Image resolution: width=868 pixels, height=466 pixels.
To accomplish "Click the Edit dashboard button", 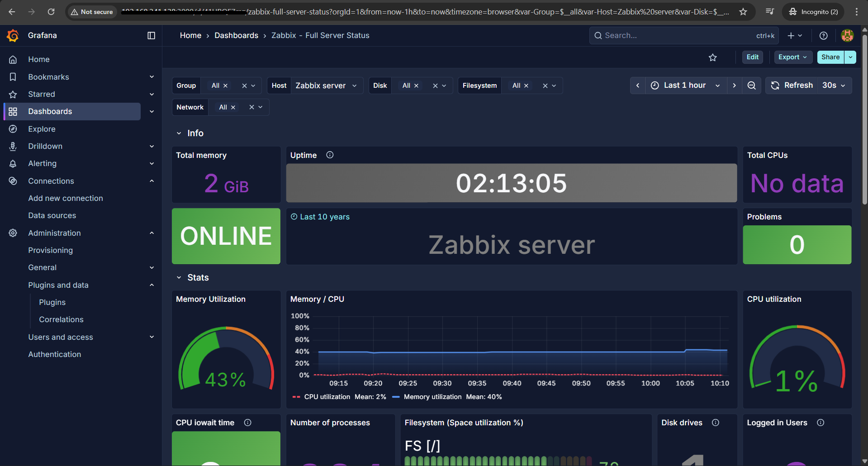I will coord(752,57).
